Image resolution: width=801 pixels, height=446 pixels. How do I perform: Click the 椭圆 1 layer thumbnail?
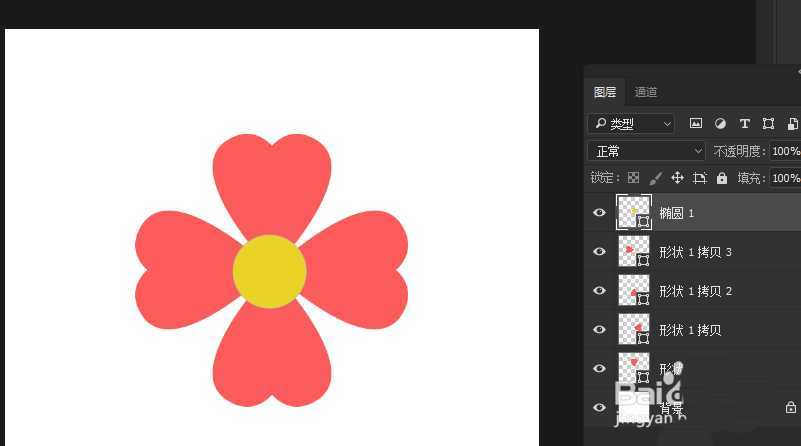[634, 212]
